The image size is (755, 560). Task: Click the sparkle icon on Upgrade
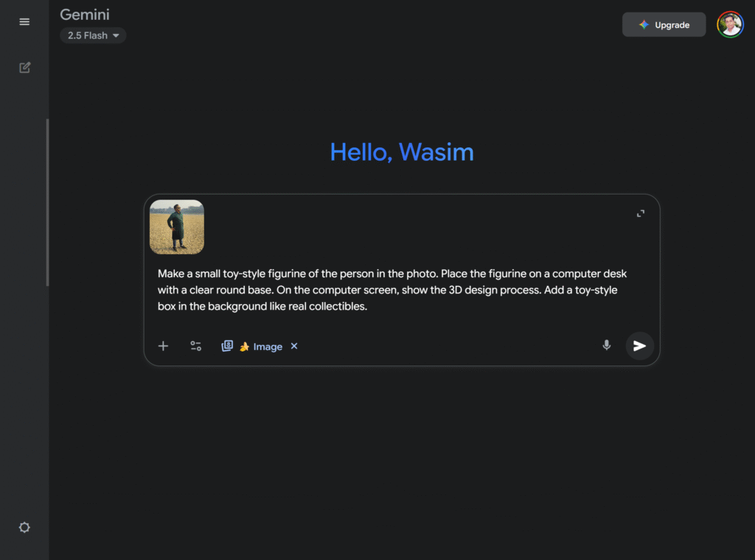tap(644, 25)
